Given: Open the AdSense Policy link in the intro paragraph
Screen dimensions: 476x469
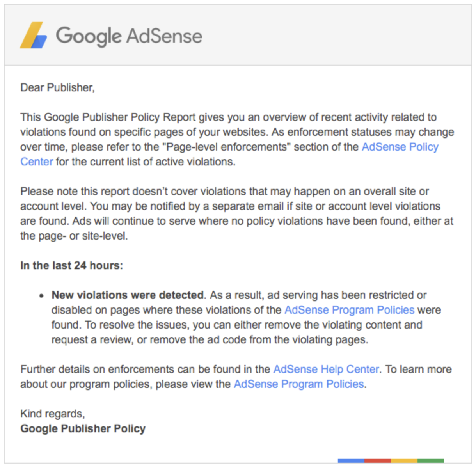Looking at the screenshot, I should click(x=400, y=147).
